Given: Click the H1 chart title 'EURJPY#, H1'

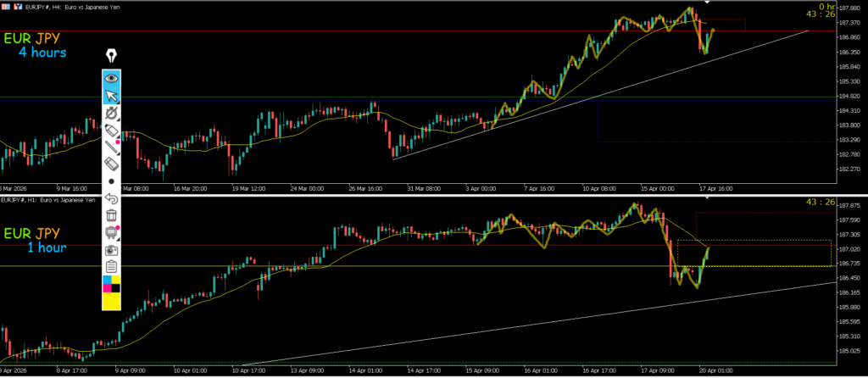Looking at the screenshot, I should pyautogui.click(x=19, y=199).
